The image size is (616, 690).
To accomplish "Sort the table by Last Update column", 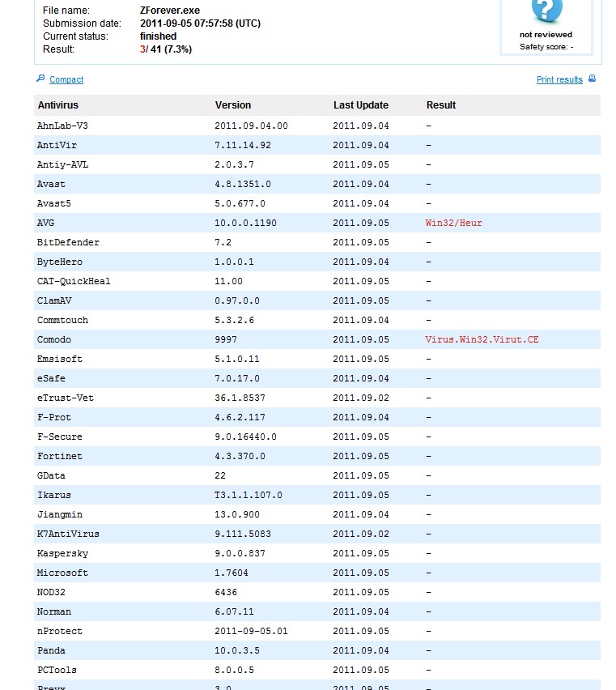I will pos(361,105).
